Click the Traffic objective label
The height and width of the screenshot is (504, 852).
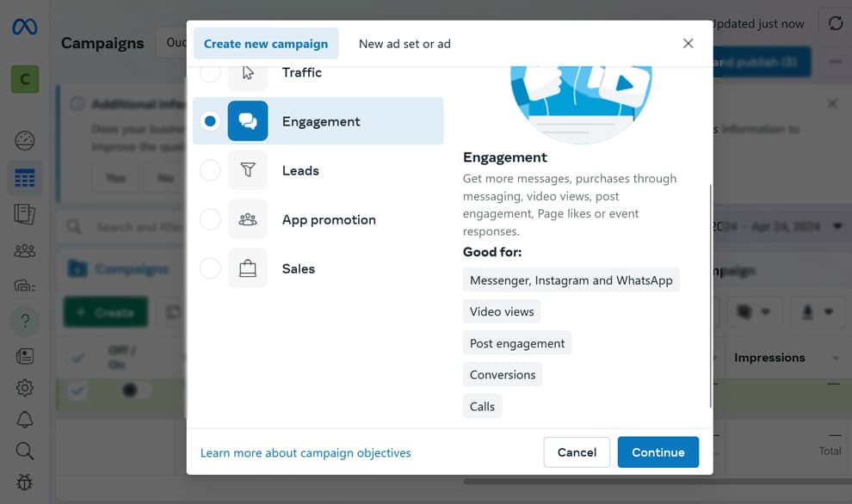(301, 73)
